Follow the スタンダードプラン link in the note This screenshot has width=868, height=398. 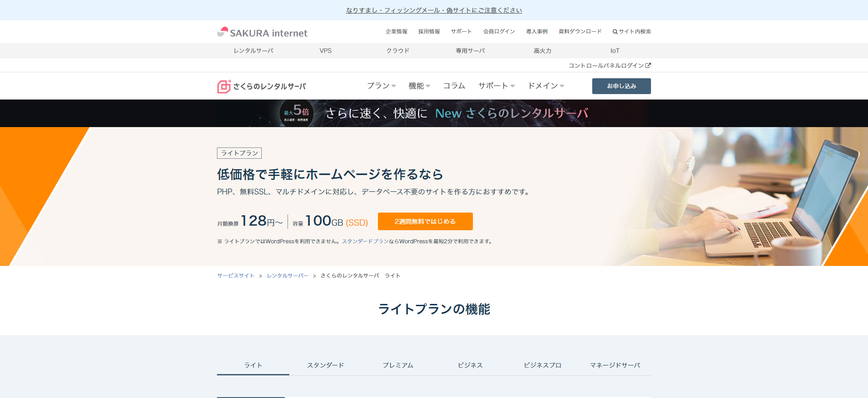coord(365,242)
